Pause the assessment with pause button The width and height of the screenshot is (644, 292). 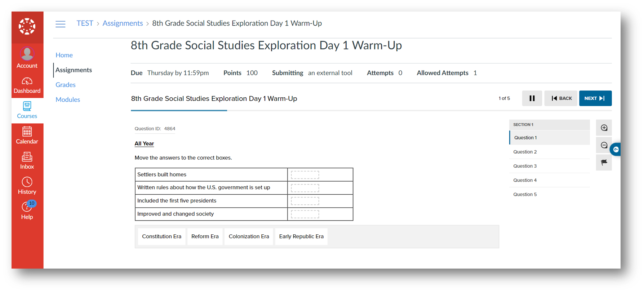(532, 98)
